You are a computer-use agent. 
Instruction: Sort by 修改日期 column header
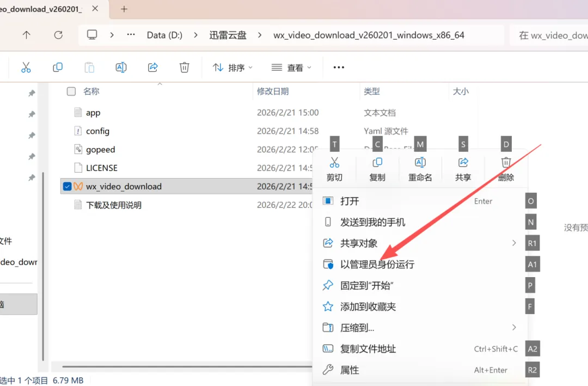coord(273,91)
